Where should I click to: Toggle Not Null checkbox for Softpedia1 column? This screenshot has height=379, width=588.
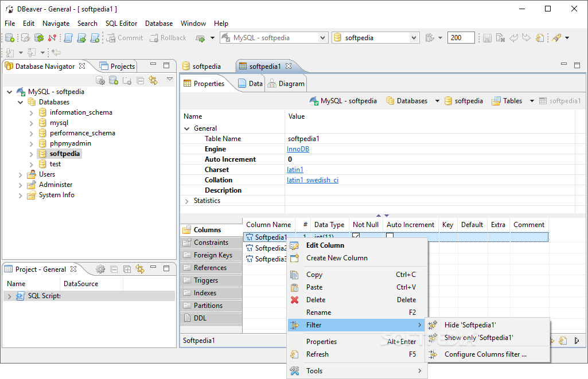356,236
